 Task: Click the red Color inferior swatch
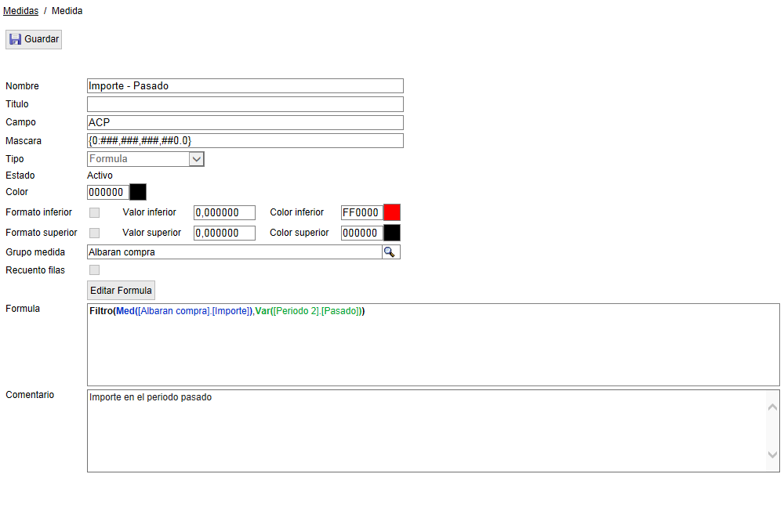pyautogui.click(x=391, y=212)
